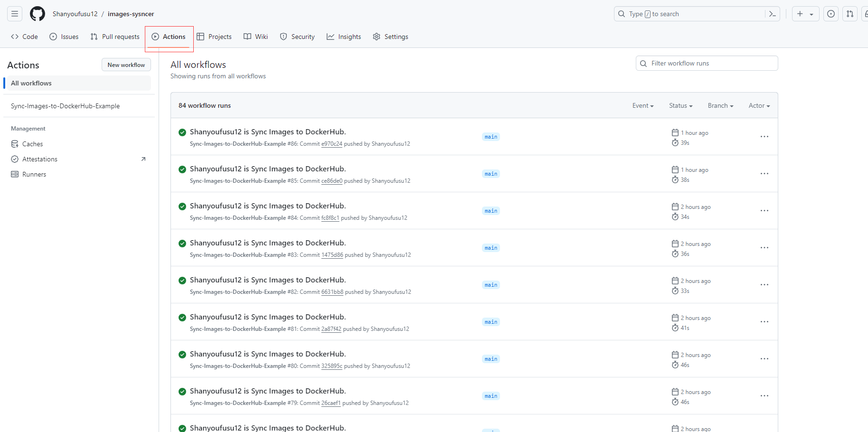Click the green success icon of run #81
This screenshot has width=868, height=432.
(x=182, y=318)
